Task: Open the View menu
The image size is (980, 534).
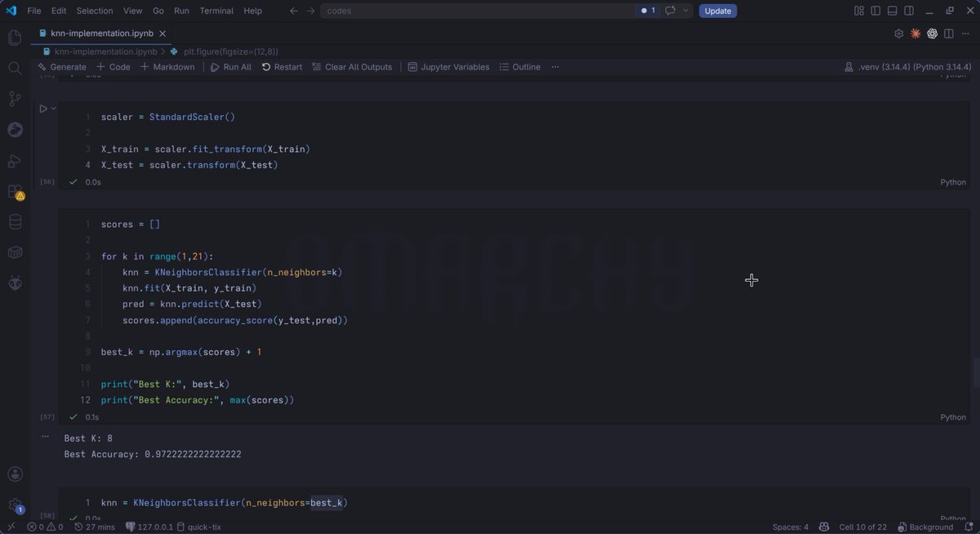Action: pyautogui.click(x=133, y=11)
